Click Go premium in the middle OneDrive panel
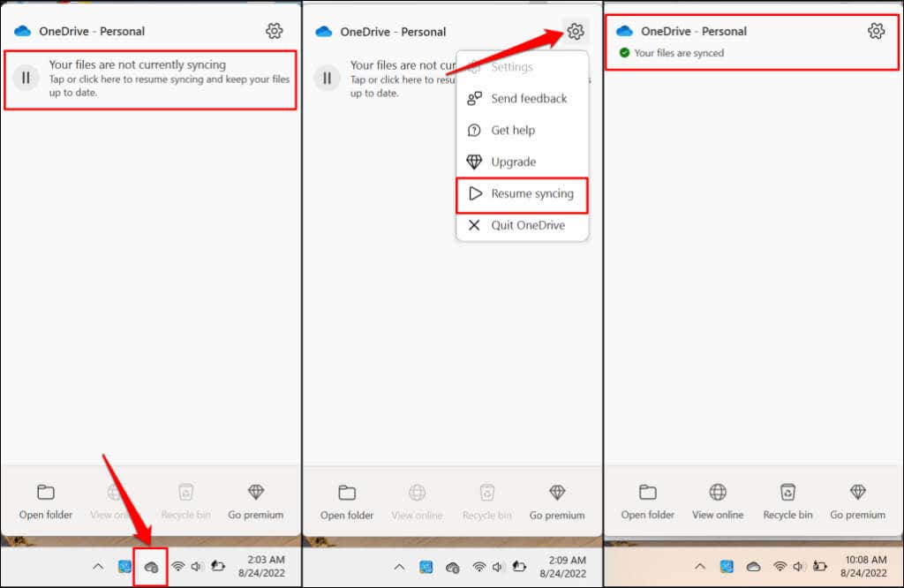Image resolution: width=904 pixels, height=588 pixels. click(x=557, y=502)
